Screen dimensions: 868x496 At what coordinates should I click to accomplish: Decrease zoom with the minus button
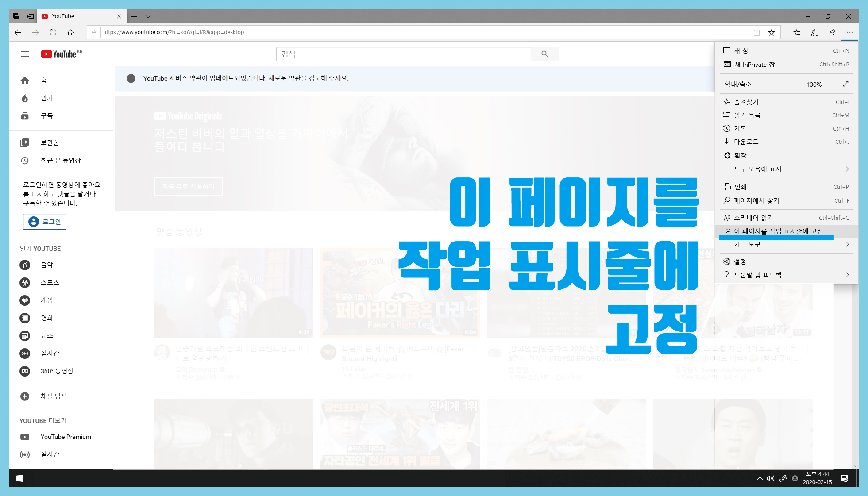[797, 84]
